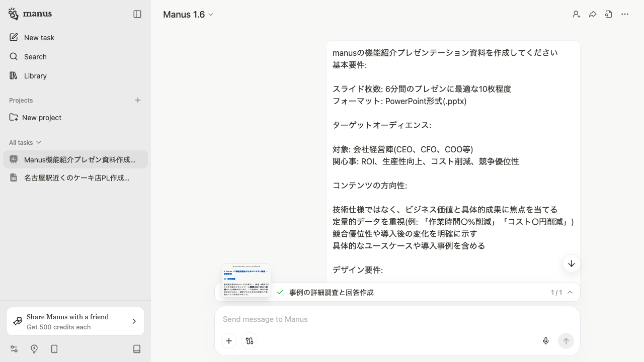Click the chevron on the Share Manus banner
The width and height of the screenshot is (644, 362).
pos(134,321)
